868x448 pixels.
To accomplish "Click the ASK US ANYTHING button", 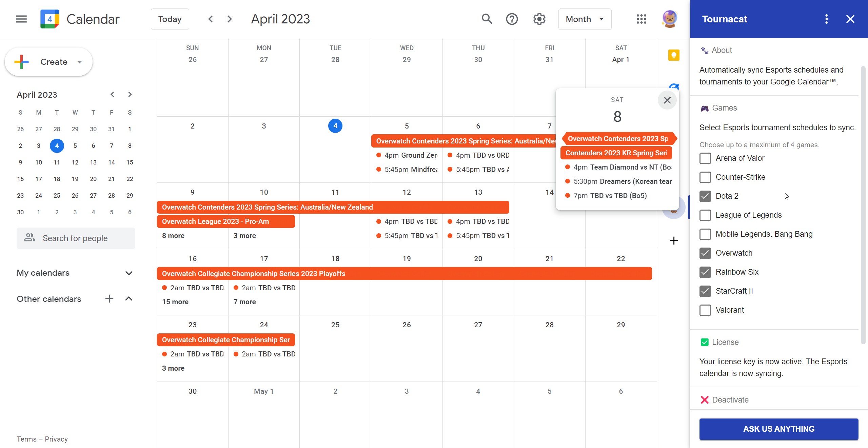I will coord(778,429).
